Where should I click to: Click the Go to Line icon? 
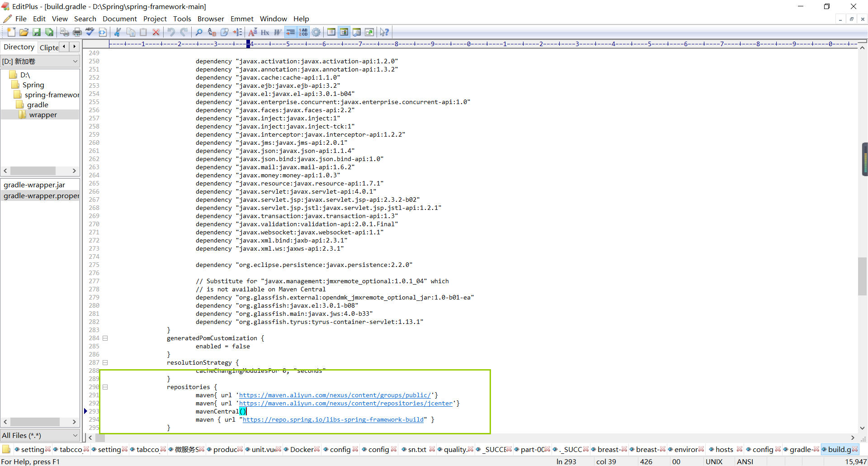pyautogui.click(x=237, y=32)
